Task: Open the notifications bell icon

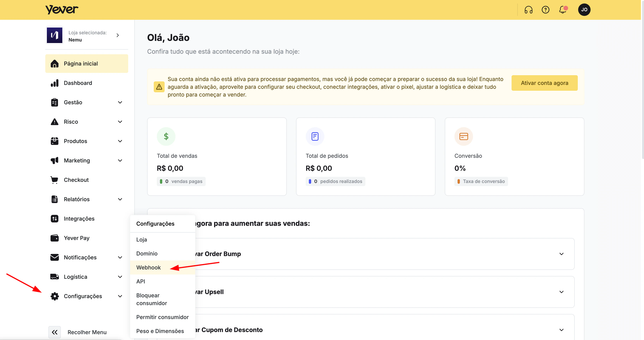Action: click(x=562, y=10)
